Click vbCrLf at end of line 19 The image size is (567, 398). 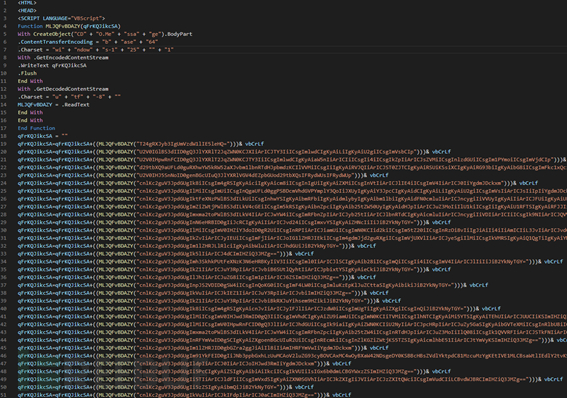(254, 144)
